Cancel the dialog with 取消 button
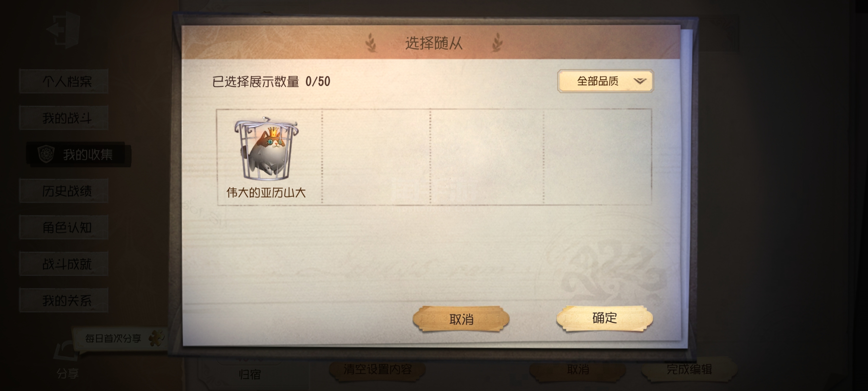This screenshot has height=391, width=868. [461, 319]
